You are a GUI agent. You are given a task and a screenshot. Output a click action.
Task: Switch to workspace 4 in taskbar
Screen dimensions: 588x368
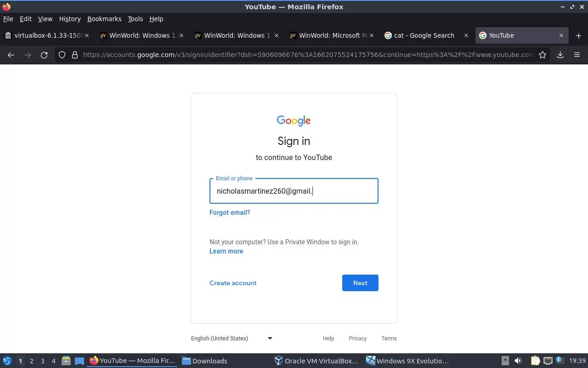tap(54, 361)
